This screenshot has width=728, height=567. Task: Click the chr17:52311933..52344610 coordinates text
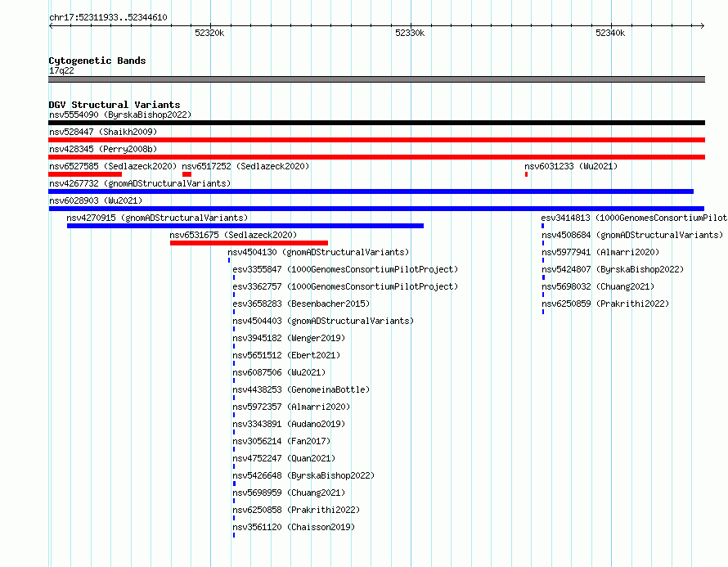coord(108,17)
